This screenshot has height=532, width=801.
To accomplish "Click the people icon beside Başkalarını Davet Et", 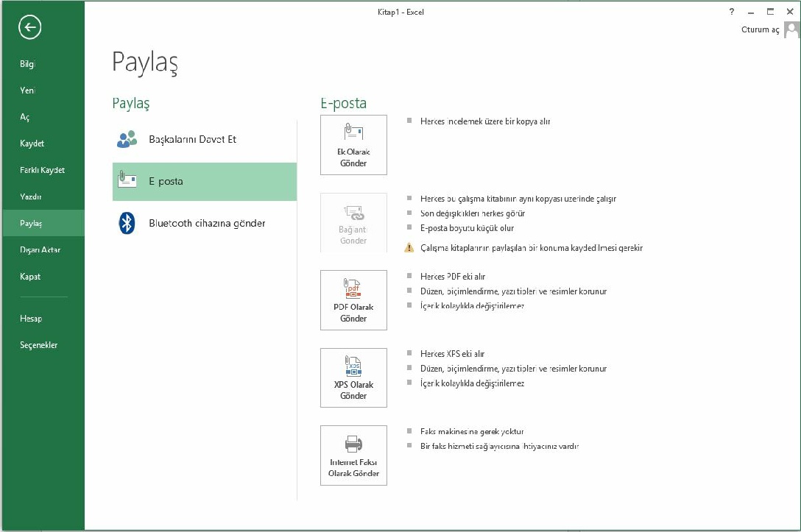I will 127,139.
